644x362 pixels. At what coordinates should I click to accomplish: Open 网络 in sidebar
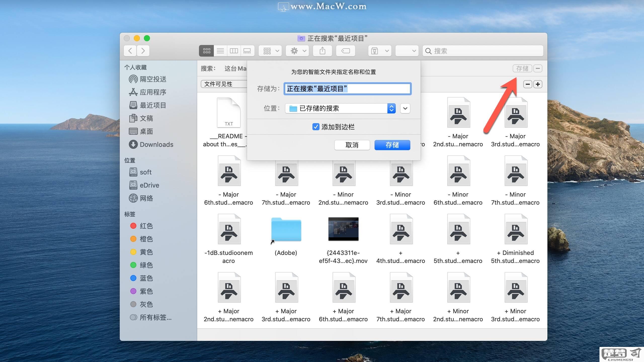(x=141, y=198)
